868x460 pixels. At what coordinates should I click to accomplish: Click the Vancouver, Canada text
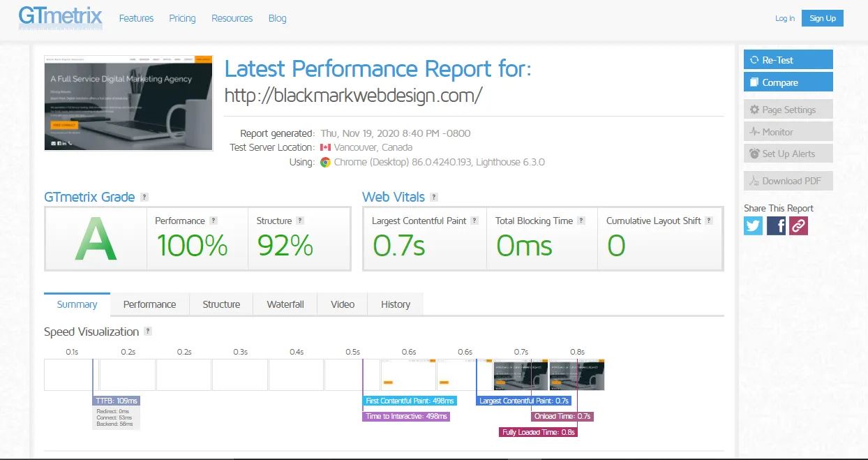(373, 147)
